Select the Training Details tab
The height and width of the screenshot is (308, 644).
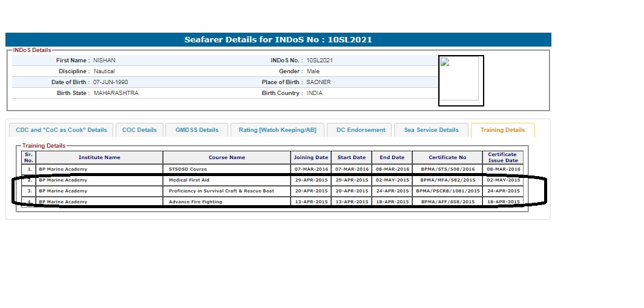click(x=502, y=130)
